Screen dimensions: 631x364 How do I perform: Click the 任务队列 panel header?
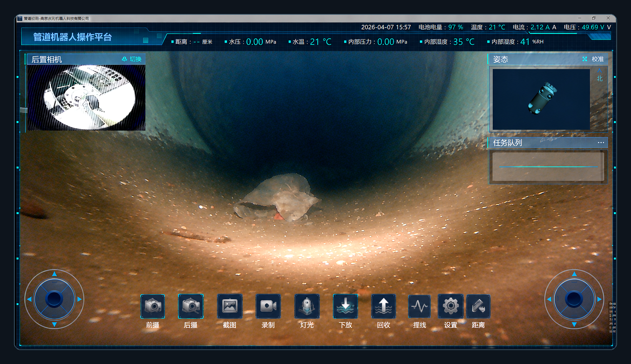pos(548,143)
